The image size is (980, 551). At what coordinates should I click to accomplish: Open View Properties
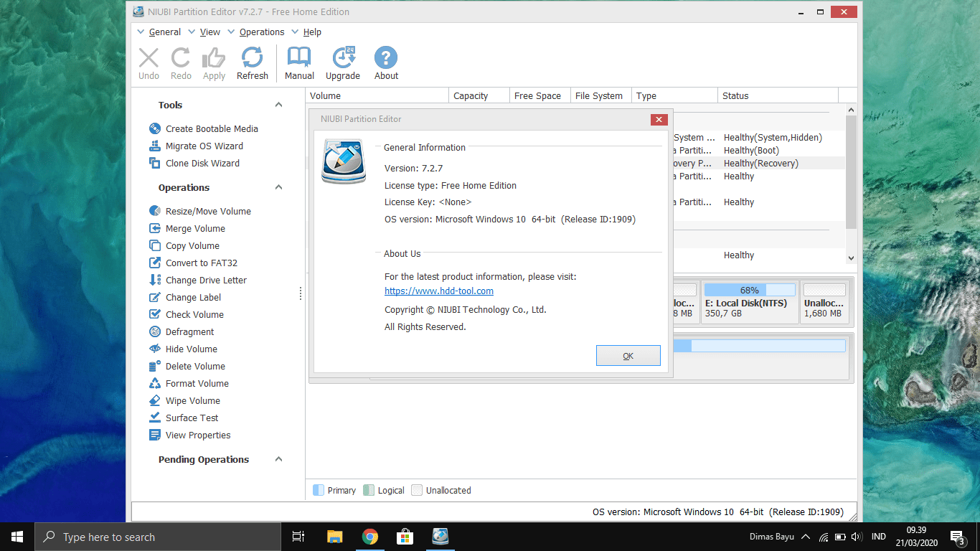[198, 435]
